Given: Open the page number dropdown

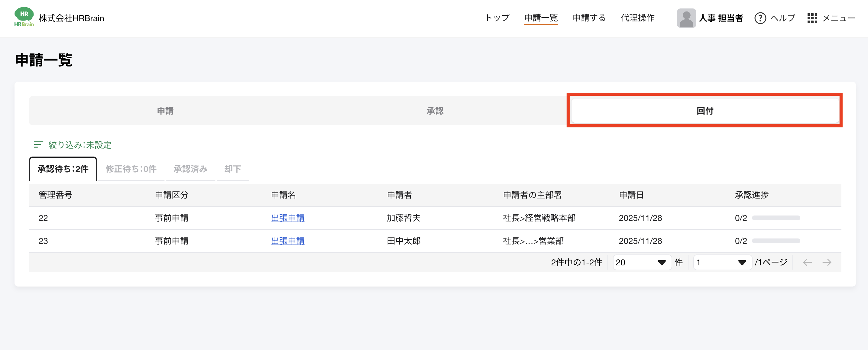Looking at the screenshot, I should coord(722,262).
